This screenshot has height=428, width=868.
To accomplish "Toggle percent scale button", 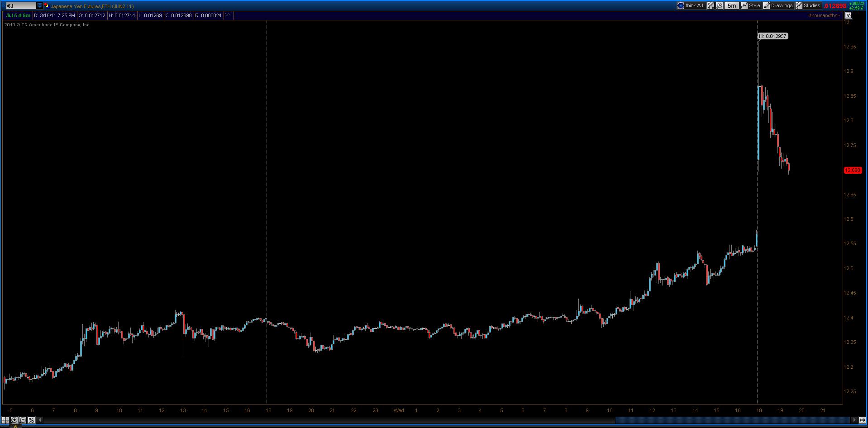I will tap(31, 420).
